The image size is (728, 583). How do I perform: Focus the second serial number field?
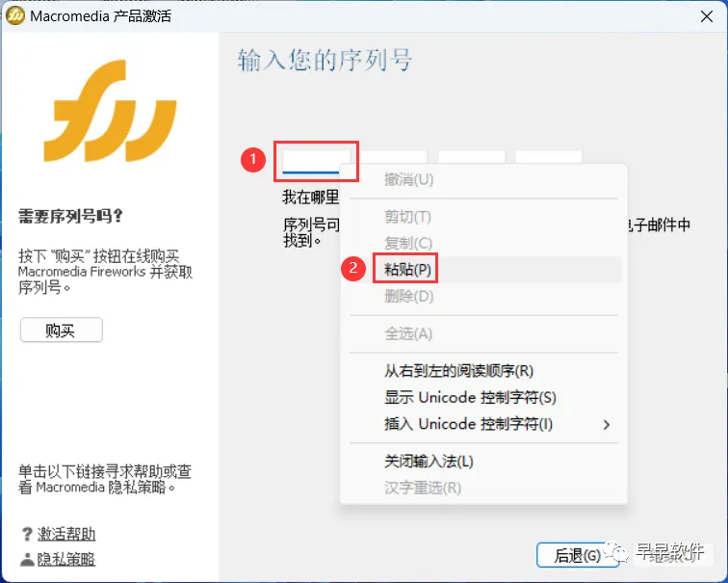pos(394,157)
